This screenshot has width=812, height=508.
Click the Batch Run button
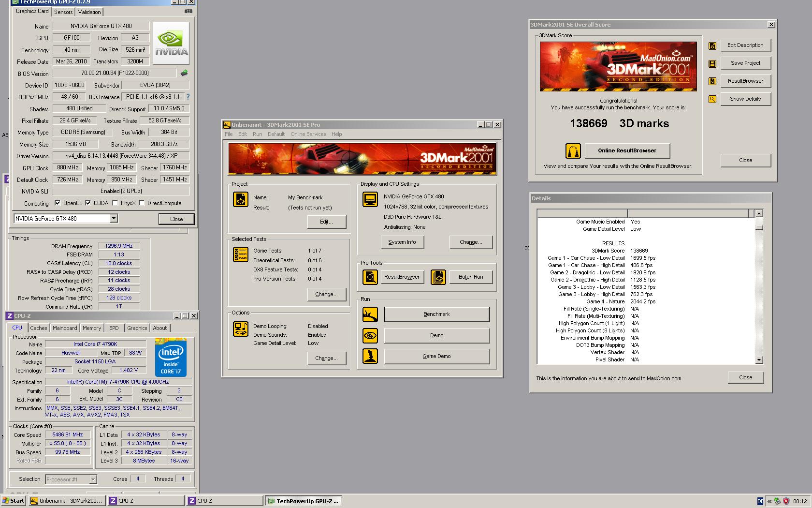coord(471,277)
